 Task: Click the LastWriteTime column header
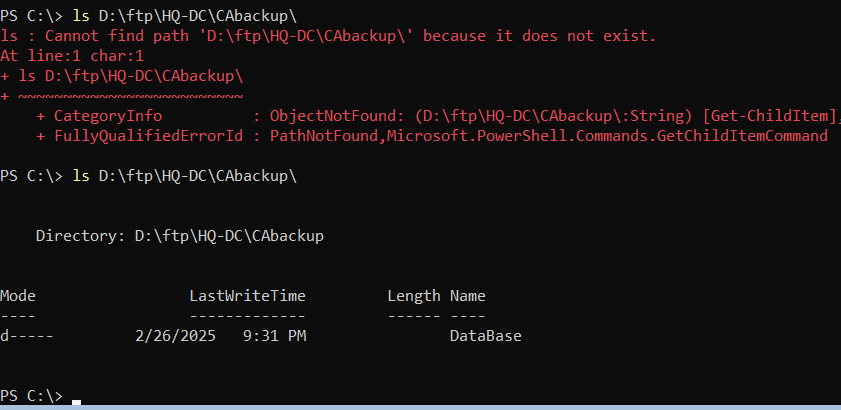coord(247,296)
